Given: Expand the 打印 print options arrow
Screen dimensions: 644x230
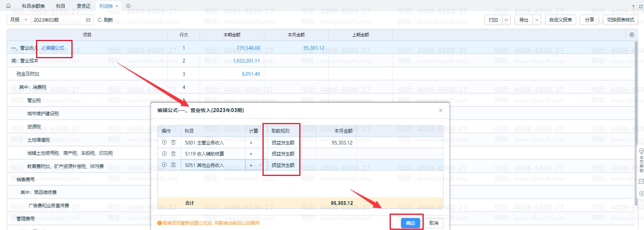Looking at the screenshot, I should (x=506, y=20).
